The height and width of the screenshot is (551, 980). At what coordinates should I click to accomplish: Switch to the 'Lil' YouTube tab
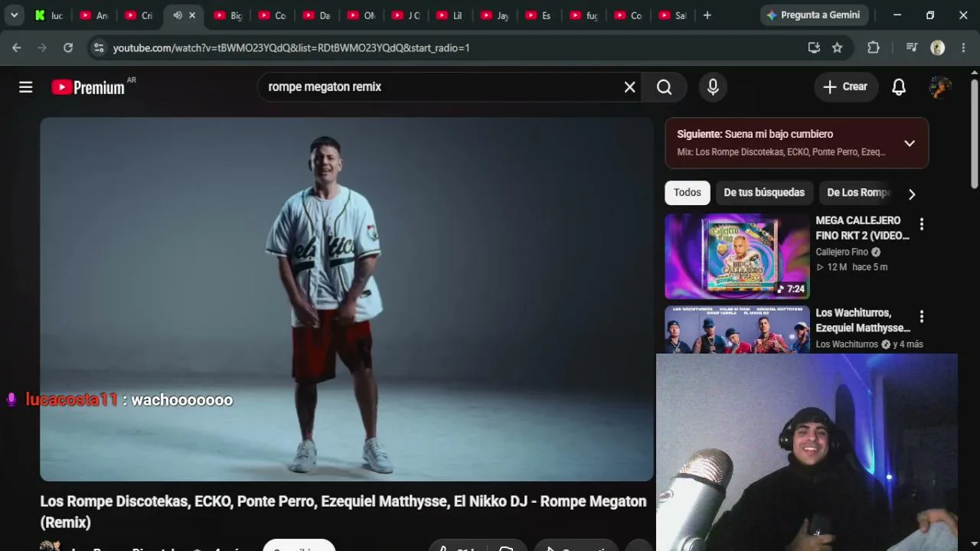(x=450, y=15)
